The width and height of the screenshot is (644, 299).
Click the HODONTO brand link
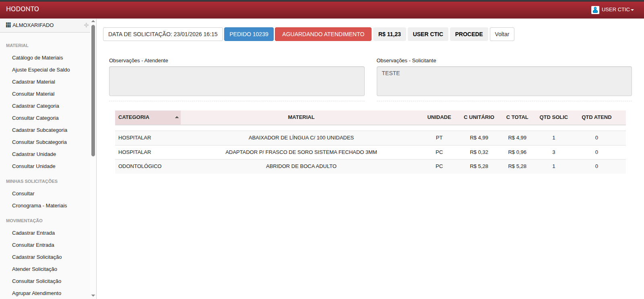coord(23,9)
